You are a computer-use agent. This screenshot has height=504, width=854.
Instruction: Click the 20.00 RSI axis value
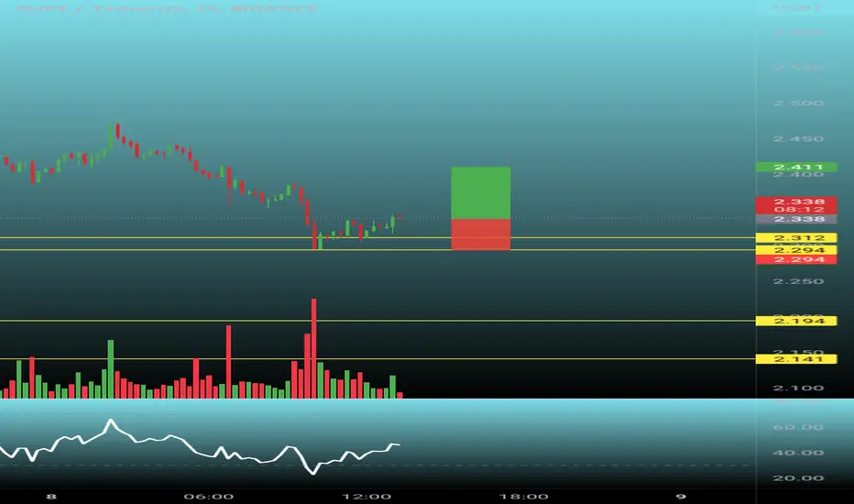(x=798, y=478)
